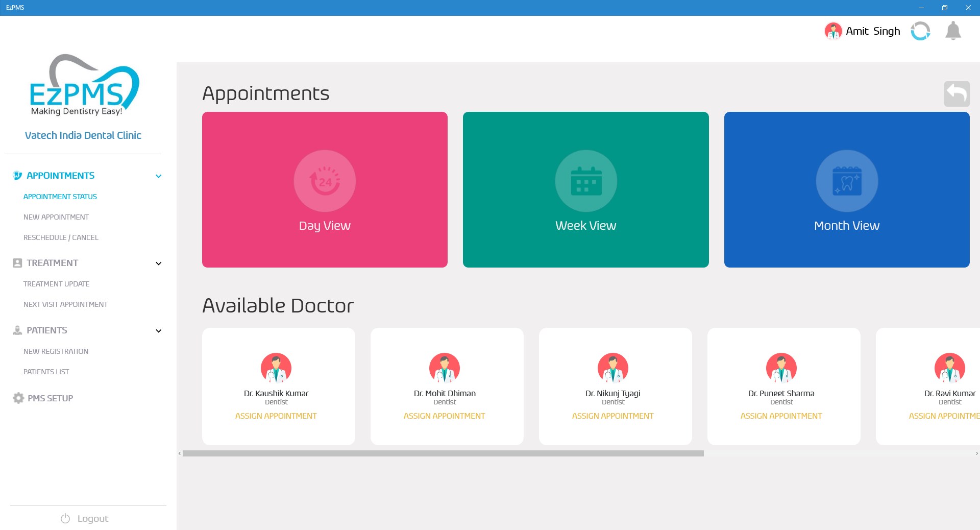Open PMS Setup menu item
The width and height of the screenshot is (980, 530).
coord(50,398)
